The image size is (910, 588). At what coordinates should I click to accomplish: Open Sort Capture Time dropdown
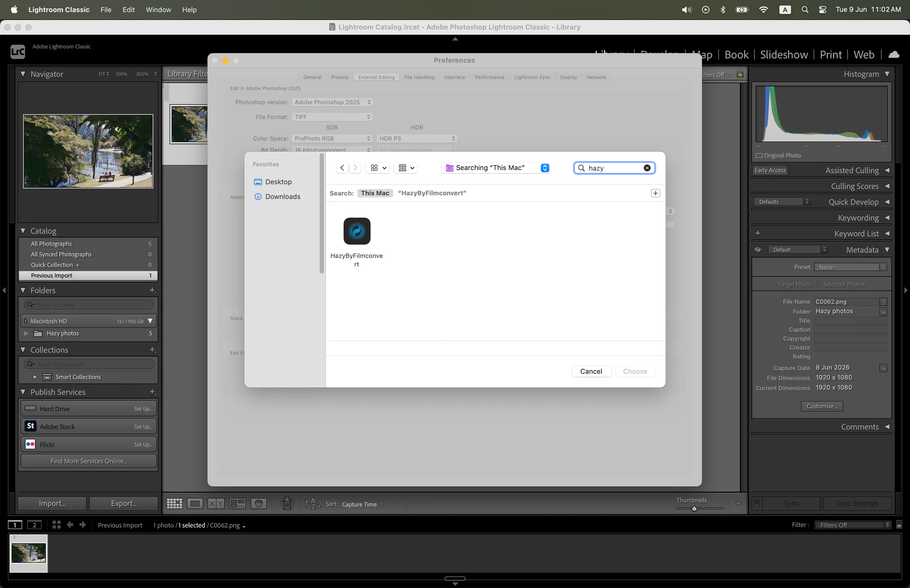[363, 504]
